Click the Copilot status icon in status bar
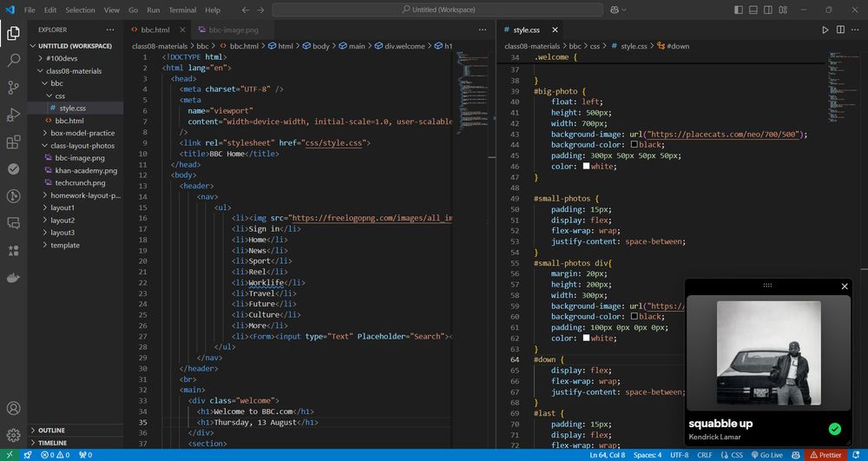Viewport: 868px width, 461px height. [795, 455]
